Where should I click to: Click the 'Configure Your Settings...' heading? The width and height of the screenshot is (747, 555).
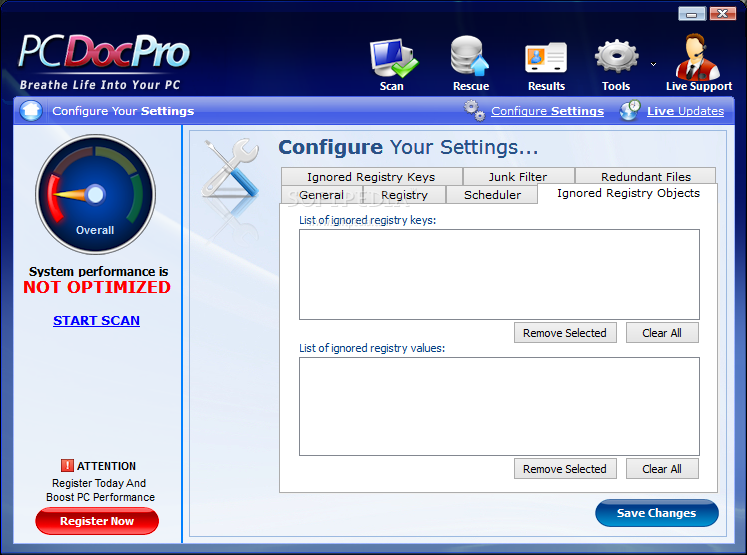point(408,147)
